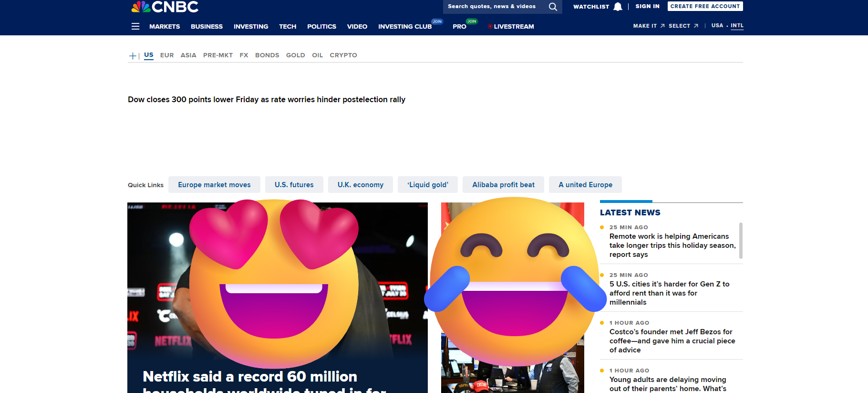Open the Video menu

(x=357, y=26)
